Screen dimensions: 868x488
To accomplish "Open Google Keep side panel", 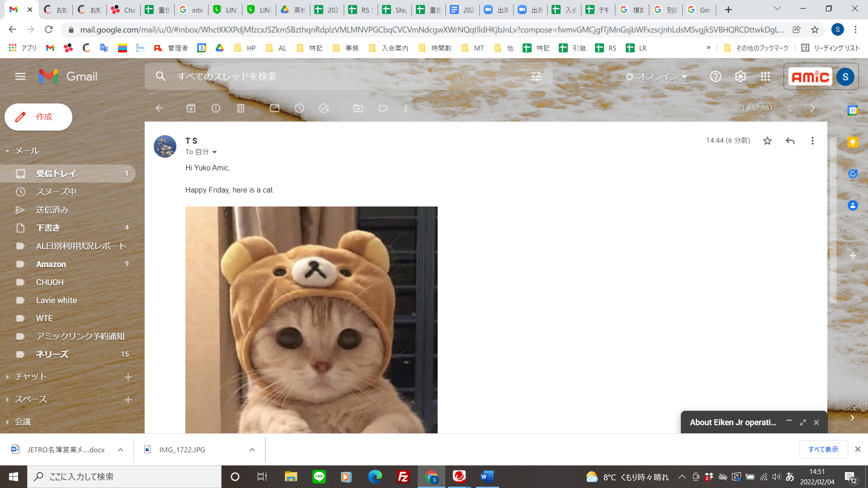I will click(853, 142).
